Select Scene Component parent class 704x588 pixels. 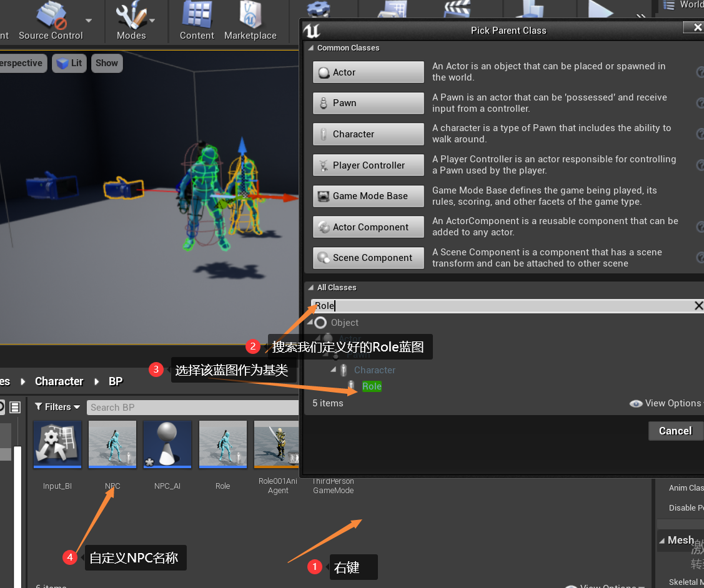[368, 258]
